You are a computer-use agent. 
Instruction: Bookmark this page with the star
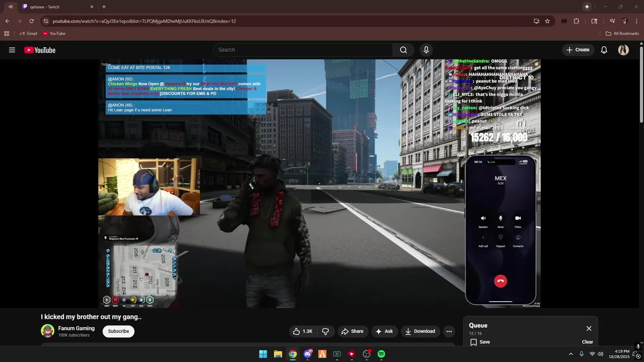click(x=547, y=21)
